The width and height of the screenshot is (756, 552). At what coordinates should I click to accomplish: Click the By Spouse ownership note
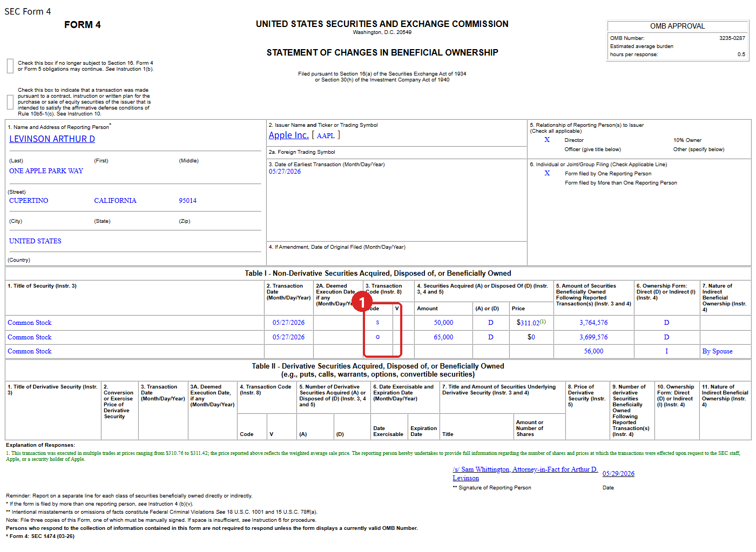point(717,351)
